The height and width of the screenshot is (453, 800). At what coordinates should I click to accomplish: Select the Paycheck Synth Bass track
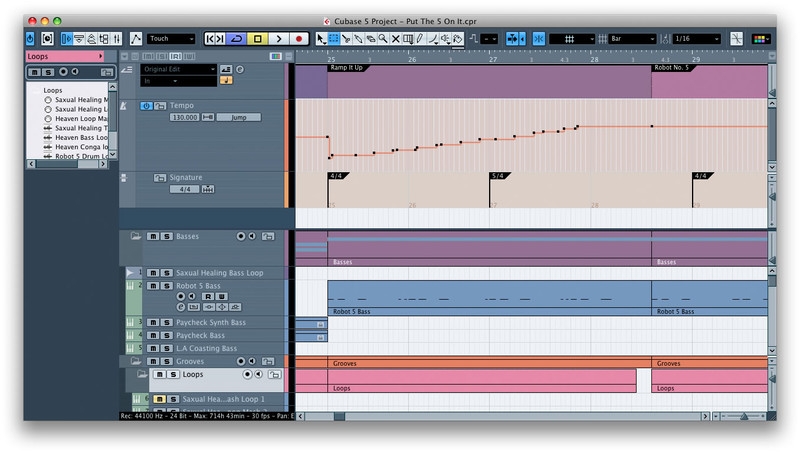point(211,322)
